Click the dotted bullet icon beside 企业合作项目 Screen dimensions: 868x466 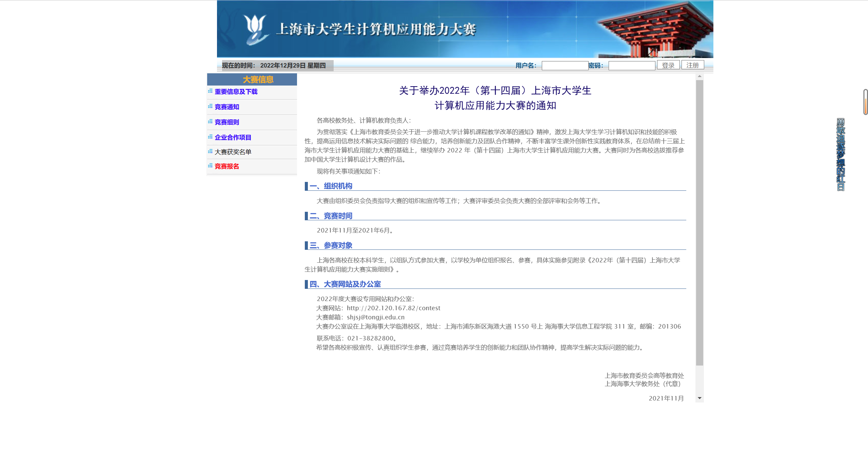click(x=210, y=137)
